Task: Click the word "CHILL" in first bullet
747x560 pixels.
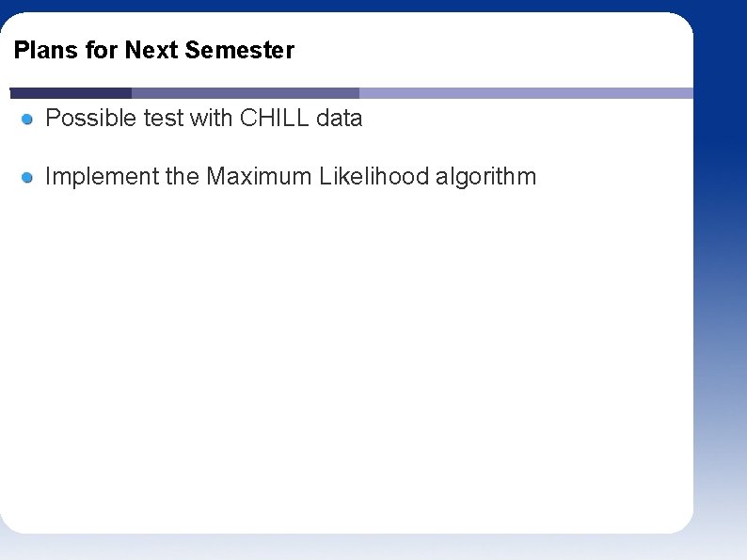Action: point(275,118)
